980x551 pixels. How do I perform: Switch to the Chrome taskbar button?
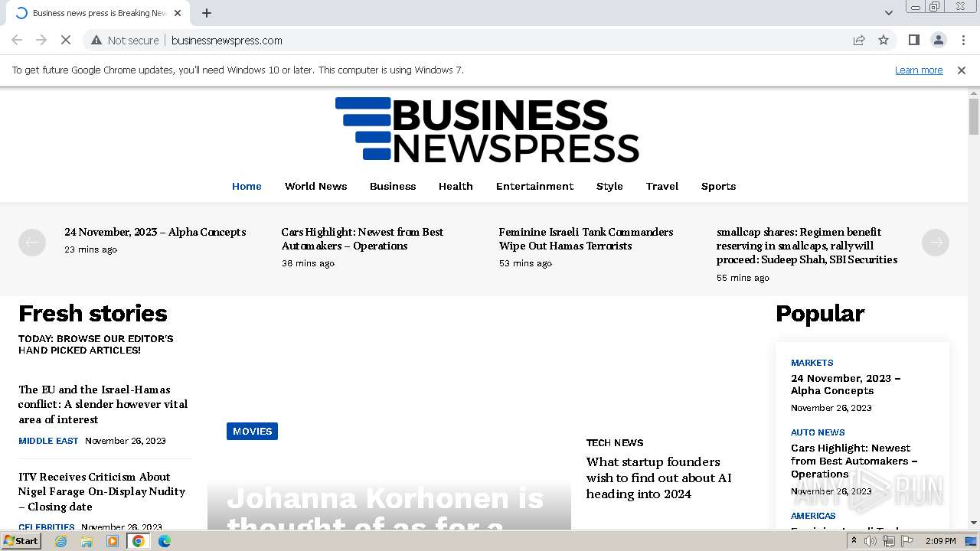tap(139, 541)
